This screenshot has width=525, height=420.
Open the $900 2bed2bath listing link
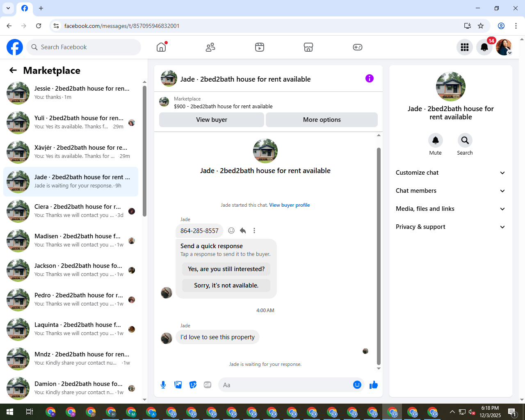pos(223,106)
